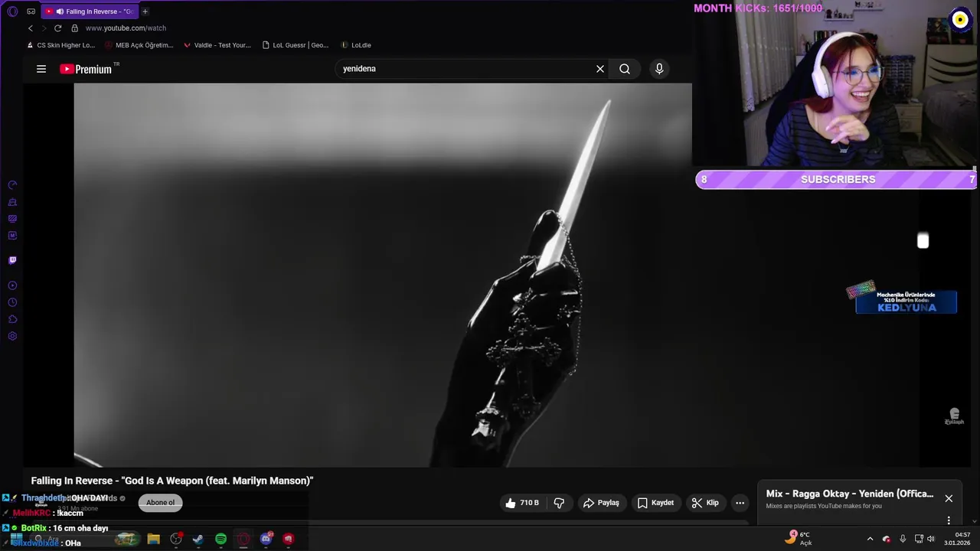Open the Twitch sidebar panel

tap(12, 260)
